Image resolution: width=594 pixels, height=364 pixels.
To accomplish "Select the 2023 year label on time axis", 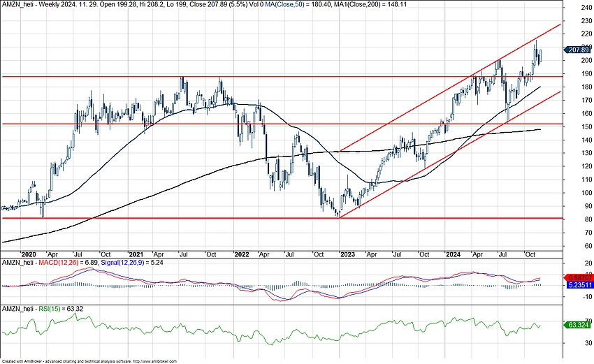I will (x=348, y=254).
